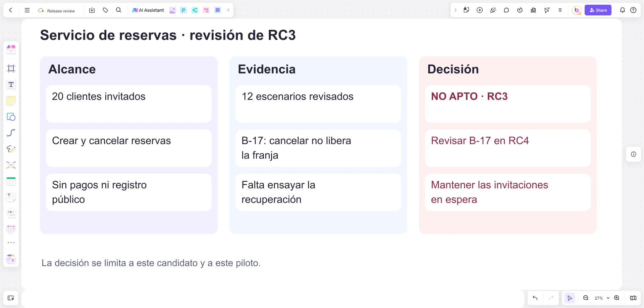Click the cursor follow icon
This screenshot has width=644, height=308.
(547, 10)
